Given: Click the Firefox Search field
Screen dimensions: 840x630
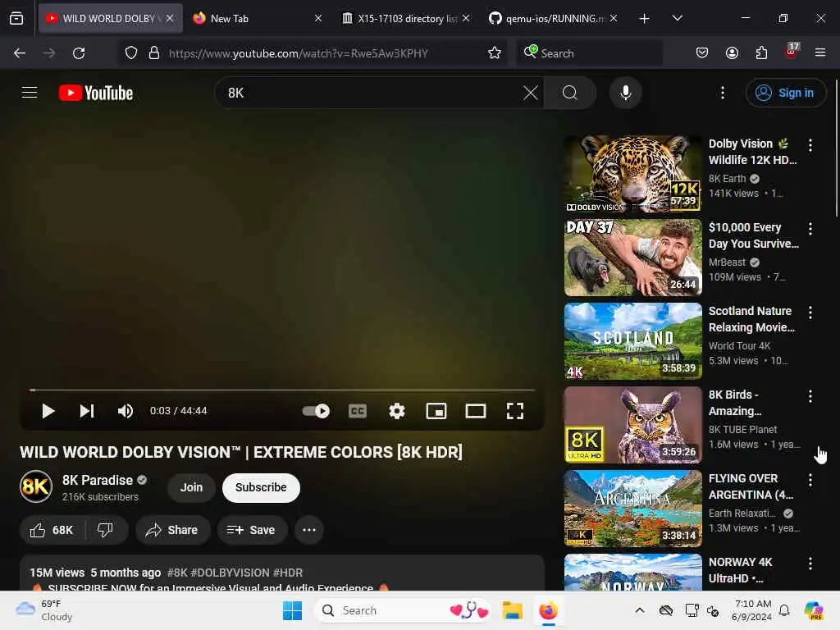Looking at the screenshot, I should click(x=589, y=53).
